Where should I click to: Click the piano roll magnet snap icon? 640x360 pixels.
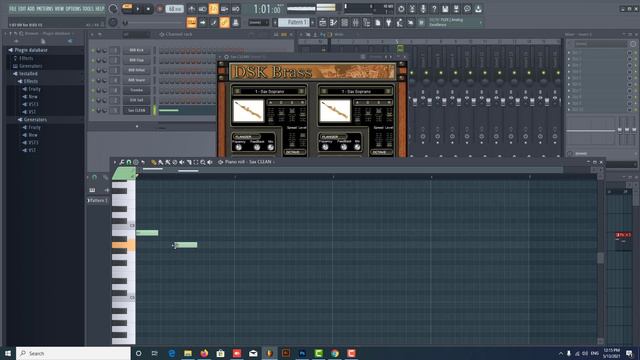[x=129, y=162]
